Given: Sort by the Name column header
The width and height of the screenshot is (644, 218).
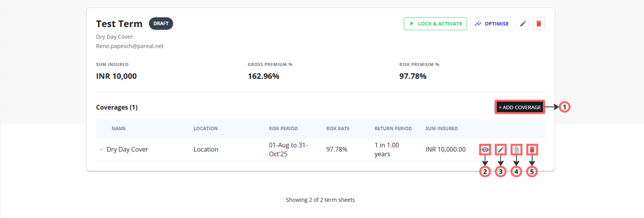Looking at the screenshot, I should 119,129.
